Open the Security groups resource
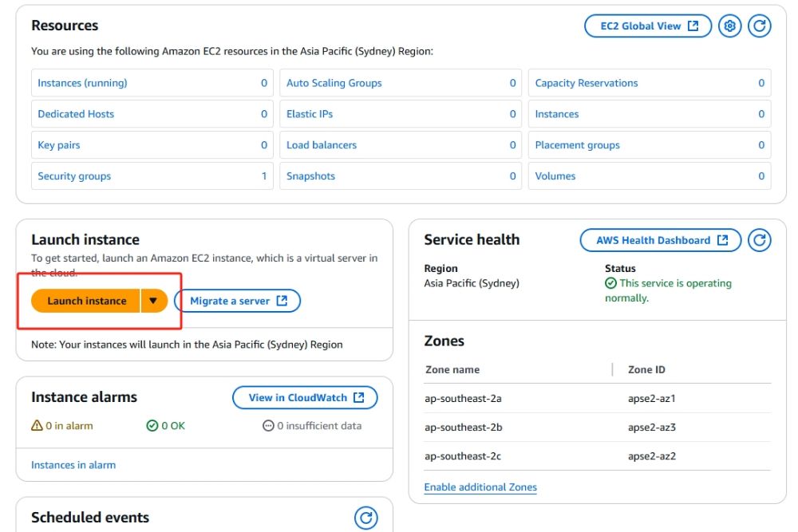The width and height of the screenshot is (798, 532). 74,176
